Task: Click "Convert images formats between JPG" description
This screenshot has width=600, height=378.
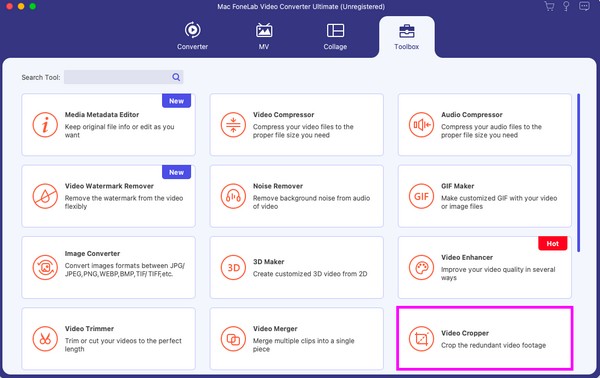Action: 125,270
